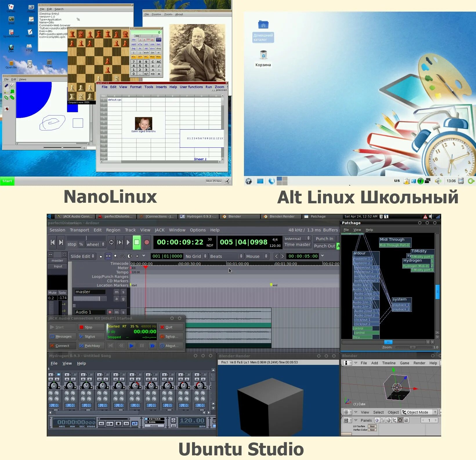
Task: Open the No Grid snap dropdown
Action: coord(196,256)
